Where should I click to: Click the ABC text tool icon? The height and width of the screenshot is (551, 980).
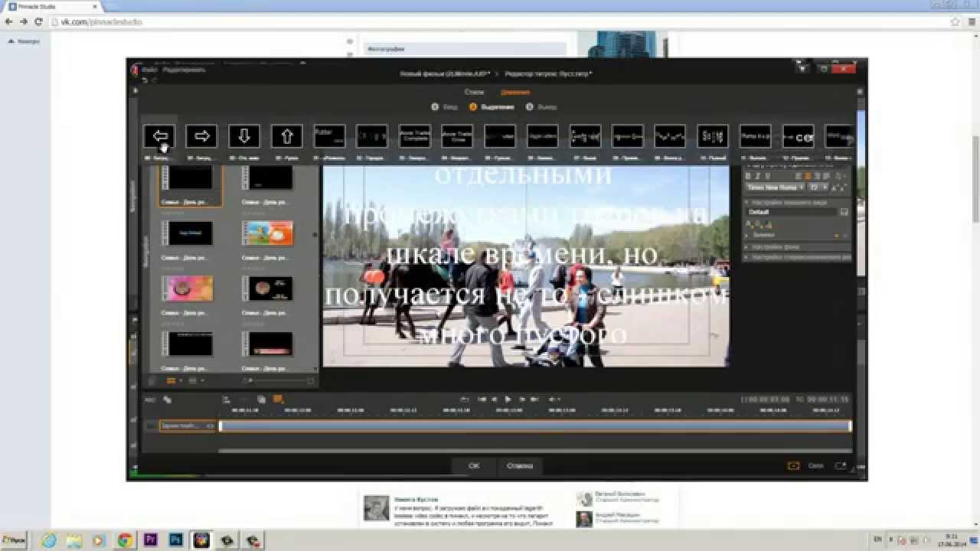click(x=149, y=399)
